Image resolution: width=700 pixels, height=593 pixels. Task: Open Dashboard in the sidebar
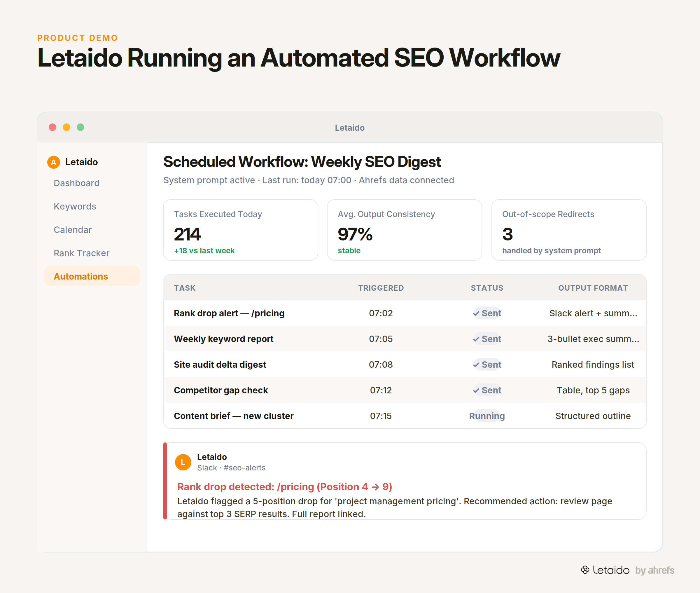click(77, 183)
